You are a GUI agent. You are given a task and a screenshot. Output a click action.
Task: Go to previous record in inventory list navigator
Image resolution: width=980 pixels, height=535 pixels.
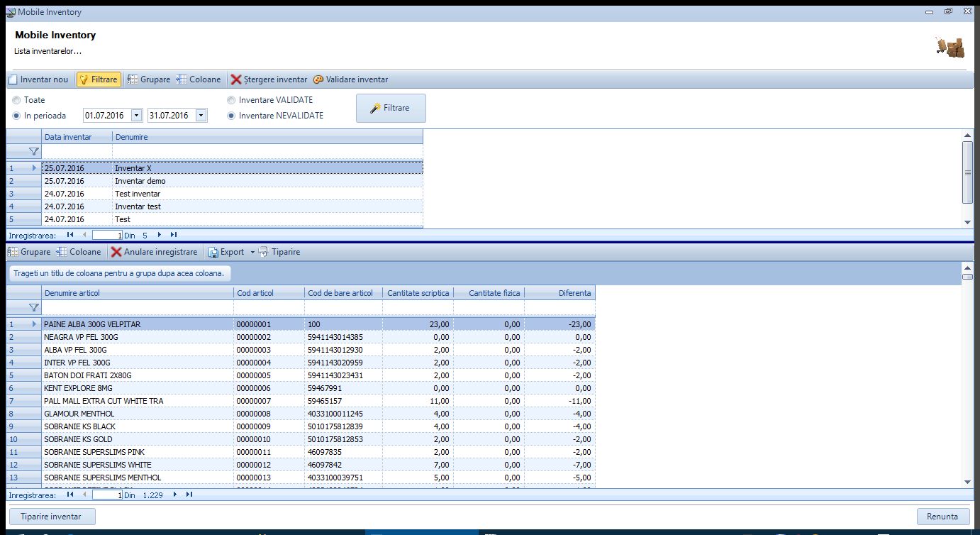[x=85, y=234]
